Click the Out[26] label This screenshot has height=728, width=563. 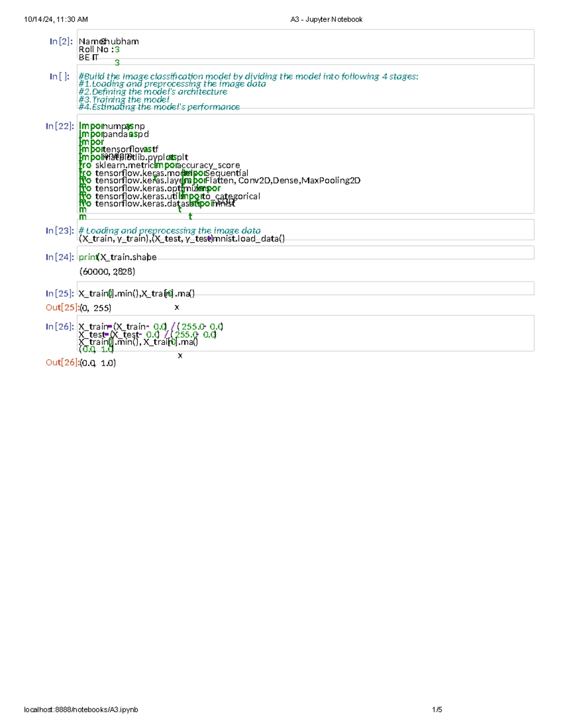[x=62, y=362]
